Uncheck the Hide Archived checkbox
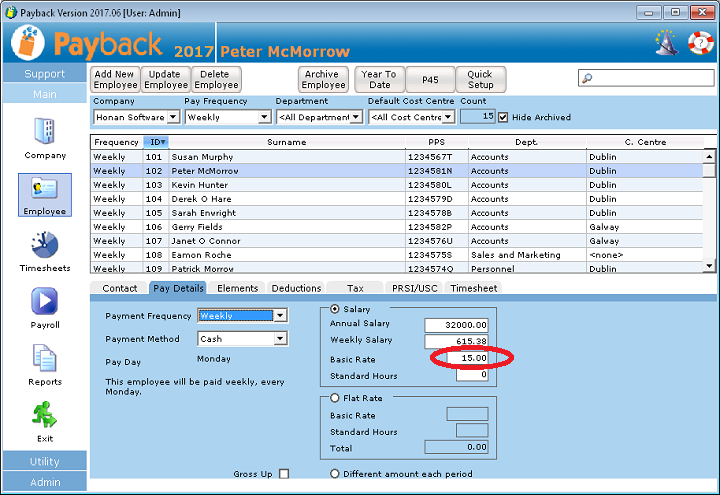720x495 pixels. pos(503,117)
